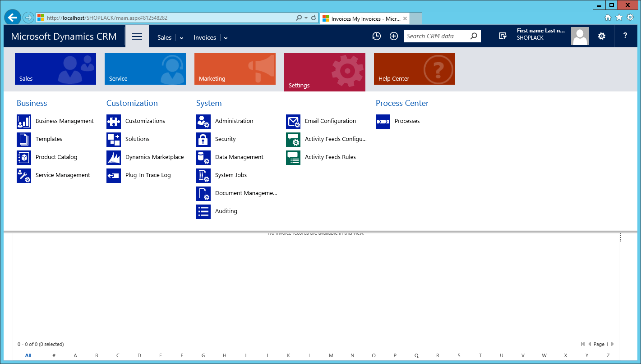Open the Business Management icon

click(24, 121)
